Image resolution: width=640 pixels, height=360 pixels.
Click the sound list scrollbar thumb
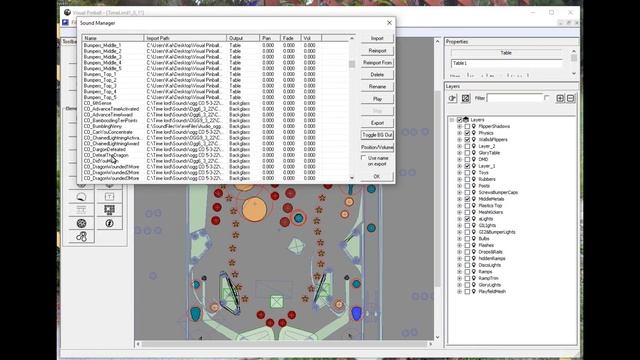(x=352, y=64)
